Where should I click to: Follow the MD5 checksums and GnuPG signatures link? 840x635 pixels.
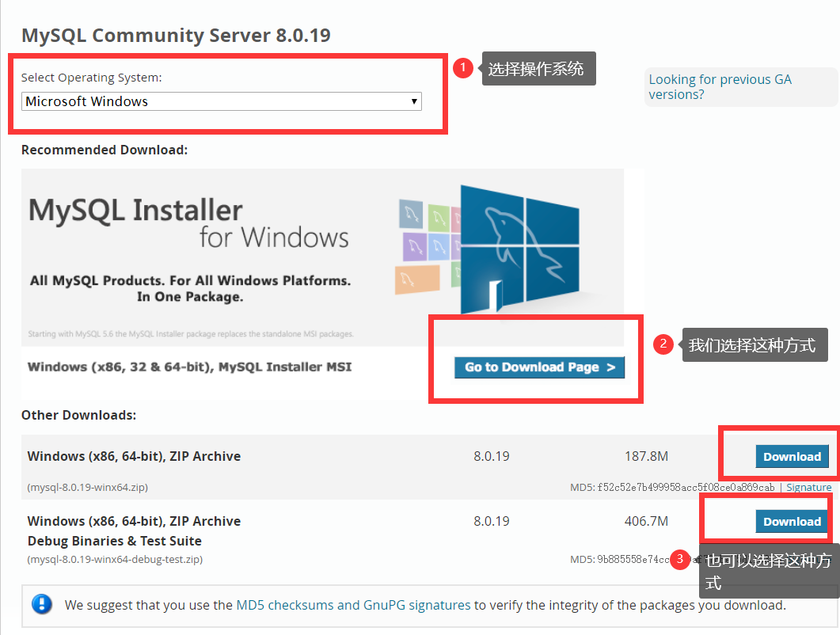click(x=353, y=605)
